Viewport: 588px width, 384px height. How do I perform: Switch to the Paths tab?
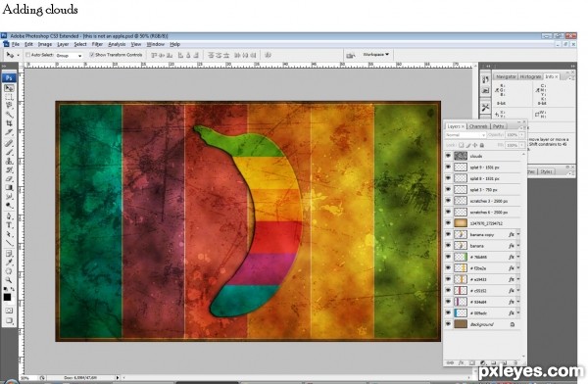[499, 126]
